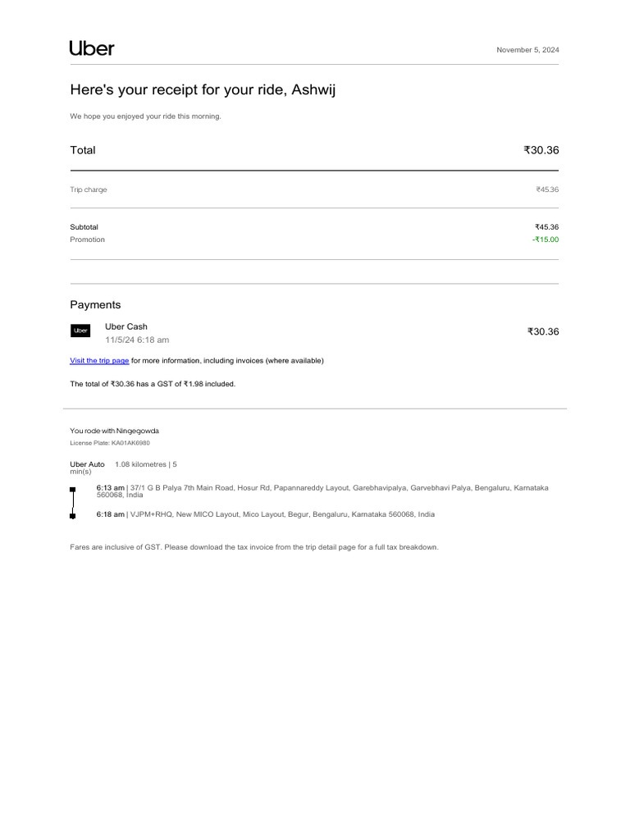
Task: Select the Total amount ₹30.36 at top
Action: click(541, 150)
